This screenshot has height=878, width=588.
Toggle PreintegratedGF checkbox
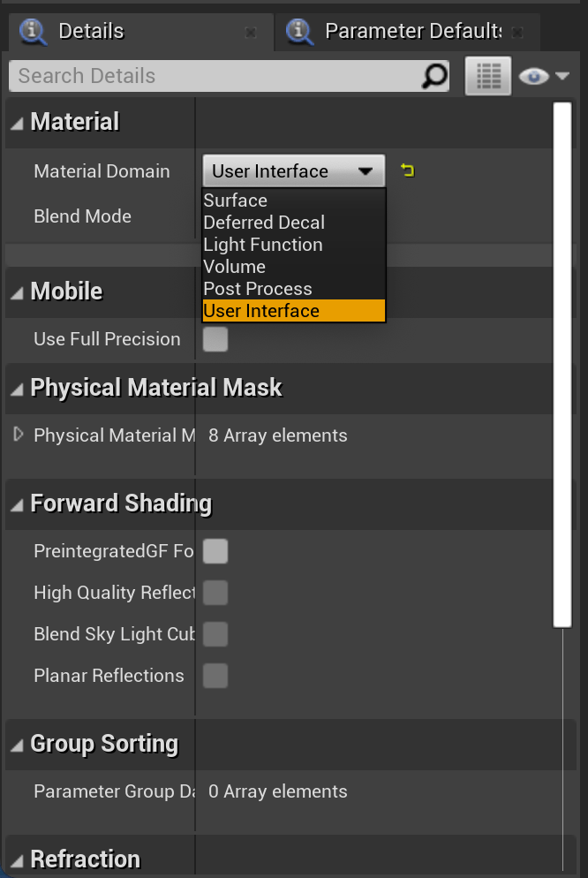coord(214,551)
